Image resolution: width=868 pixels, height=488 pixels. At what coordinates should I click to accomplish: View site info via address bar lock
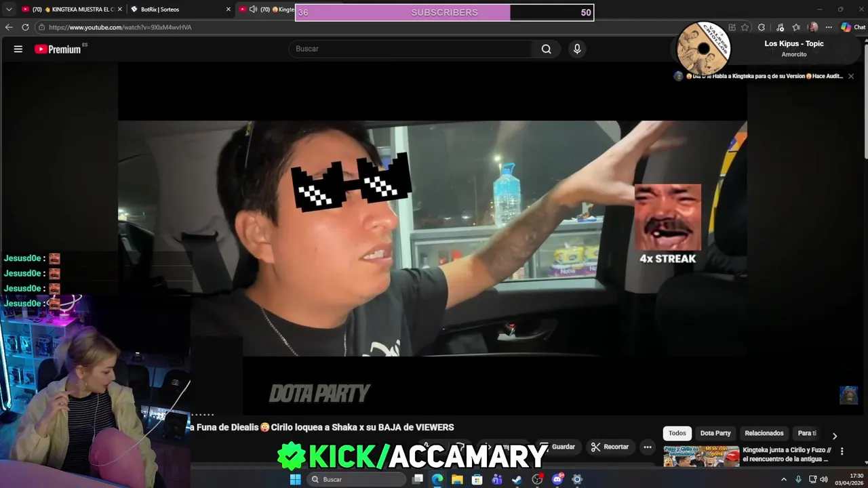point(42,27)
